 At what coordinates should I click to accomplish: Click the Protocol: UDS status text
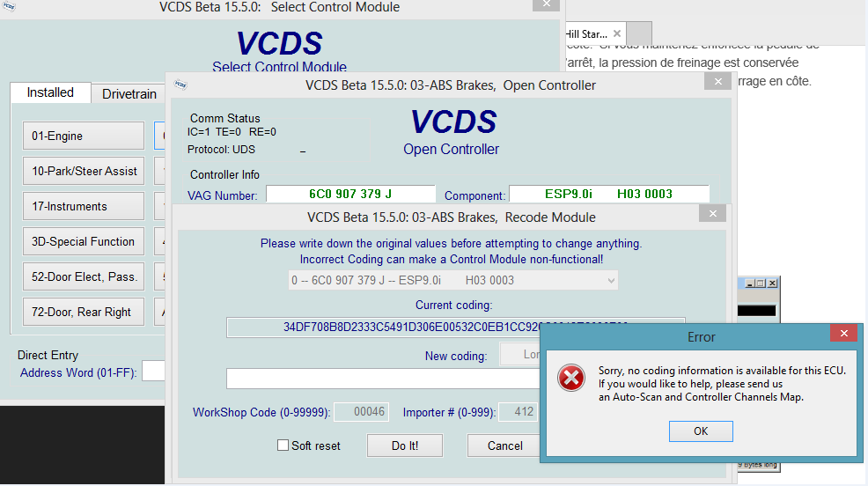(221, 150)
